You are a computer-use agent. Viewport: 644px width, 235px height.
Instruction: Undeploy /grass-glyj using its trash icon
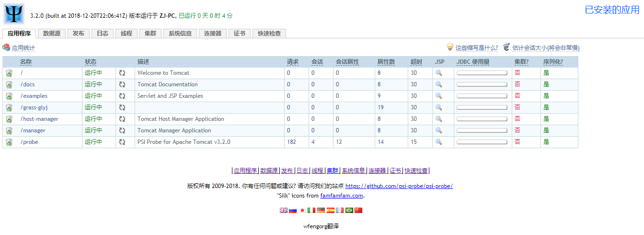[x=9, y=107]
